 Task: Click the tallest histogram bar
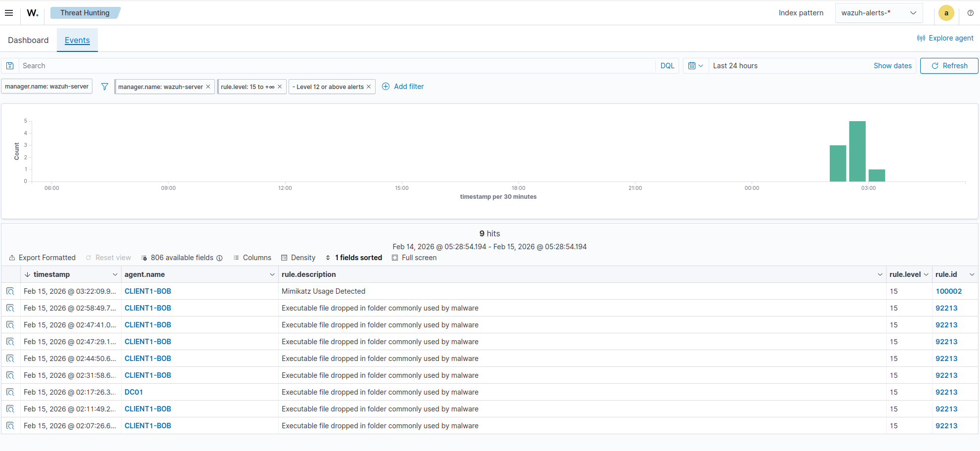click(857, 151)
